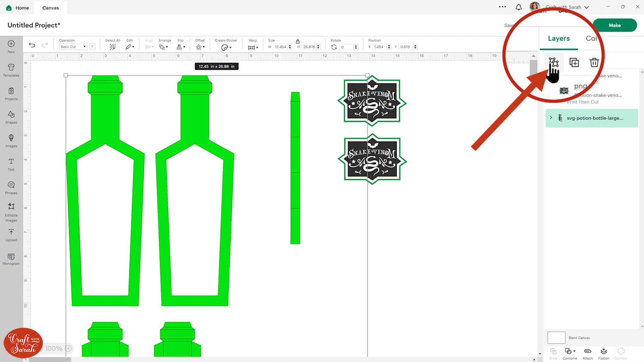The height and width of the screenshot is (362, 644).
Task: Switch to the Home tab
Action: tap(18, 8)
